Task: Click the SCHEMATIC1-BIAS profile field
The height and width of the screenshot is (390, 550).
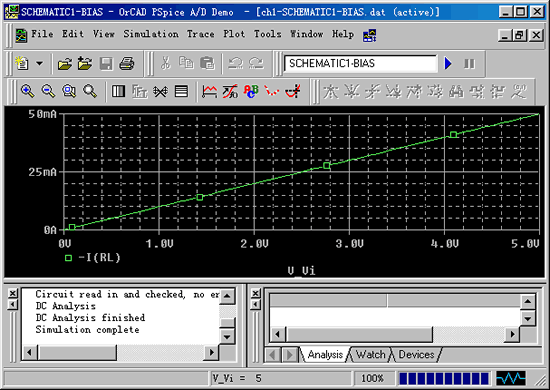Action: tap(361, 63)
